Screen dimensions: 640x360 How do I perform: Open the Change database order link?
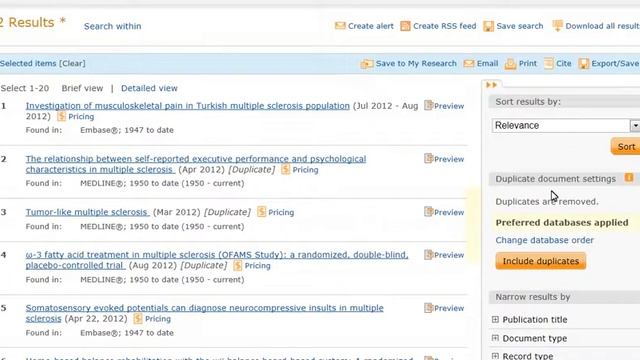pos(544,240)
